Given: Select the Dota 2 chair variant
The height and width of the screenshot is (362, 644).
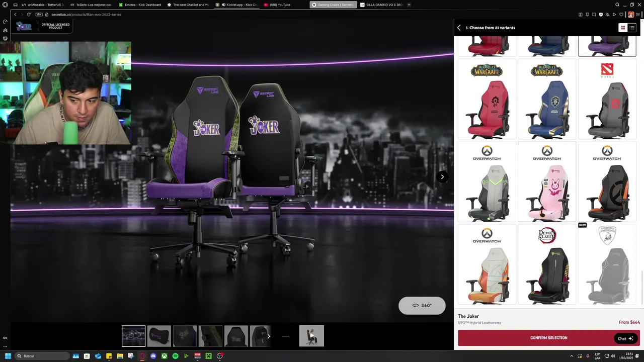Looking at the screenshot, I should coord(607,99).
